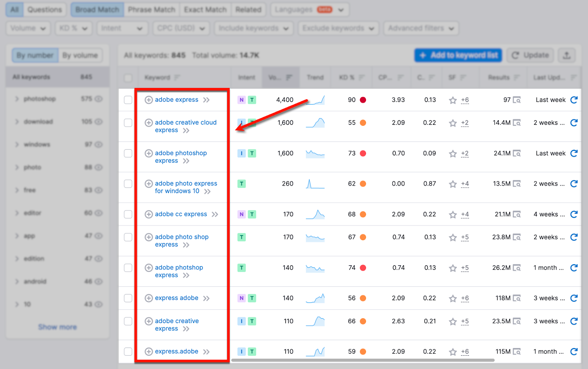Open the Volume filter dropdown

(x=28, y=28)
